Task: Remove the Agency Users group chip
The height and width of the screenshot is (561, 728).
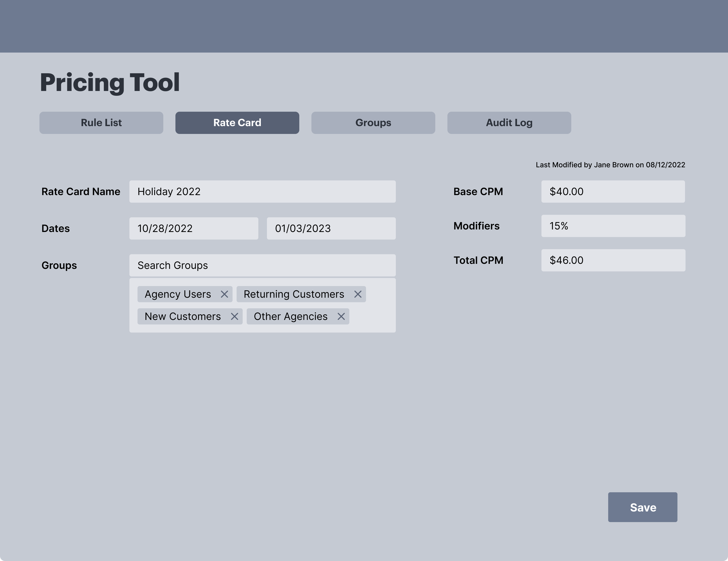Action: click(x=225, y=294)
